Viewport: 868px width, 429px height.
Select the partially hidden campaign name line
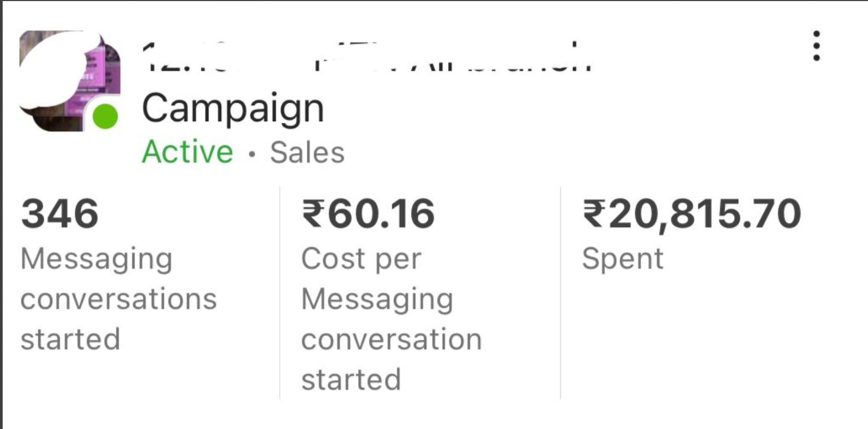[x=367, y=57]
